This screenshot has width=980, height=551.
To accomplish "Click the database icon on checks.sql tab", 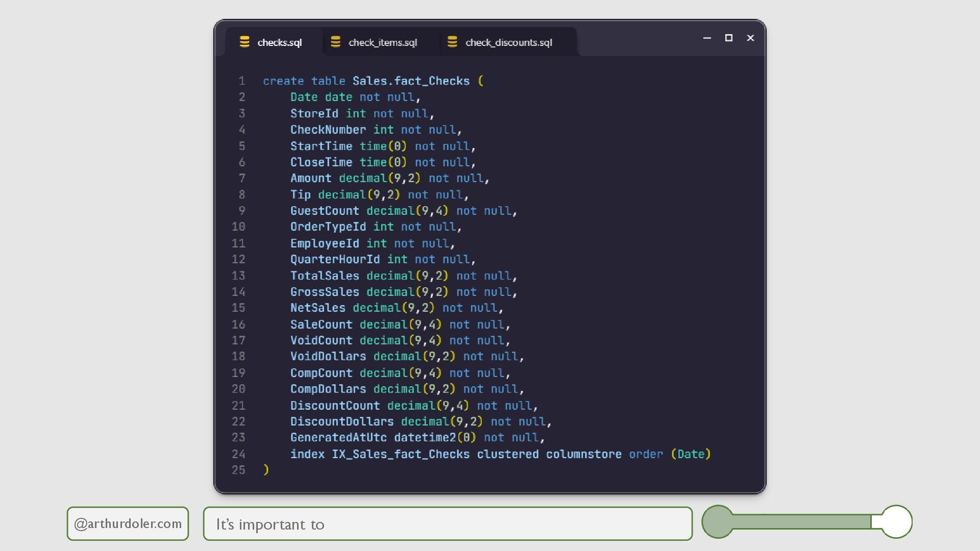I will [244, 42].
